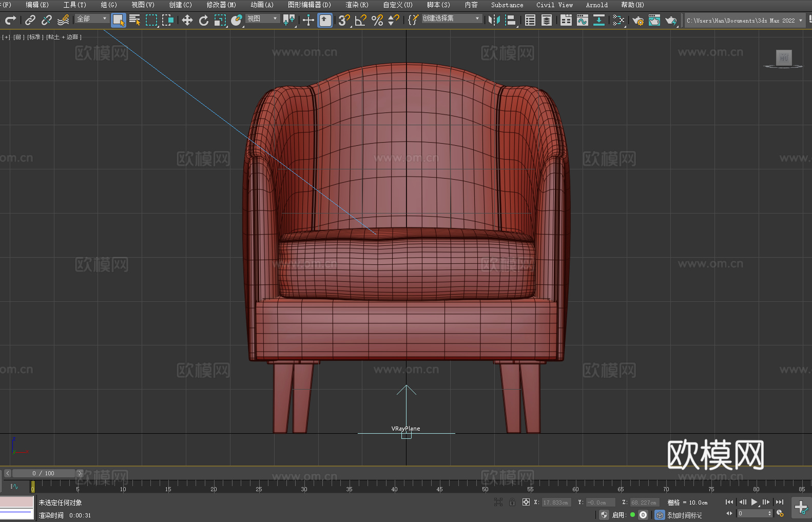Toggle Layer Explorer
The height and width of the screenshot is (522, 812).
(547, 20)
